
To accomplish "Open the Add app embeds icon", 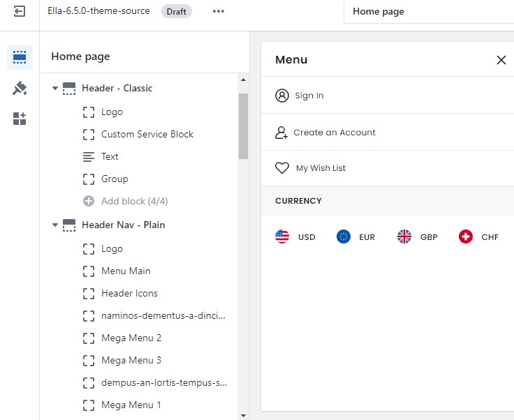I will (20, 119).
